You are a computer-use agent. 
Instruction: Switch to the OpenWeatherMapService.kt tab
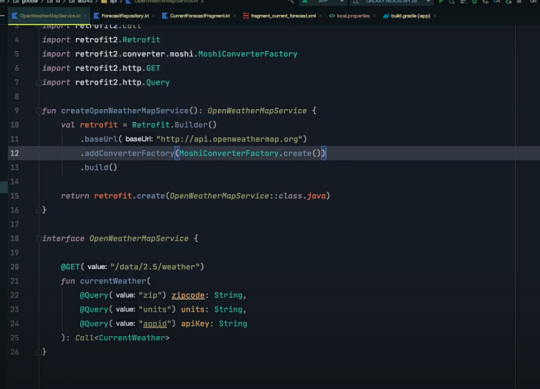(x=50, y=16)
